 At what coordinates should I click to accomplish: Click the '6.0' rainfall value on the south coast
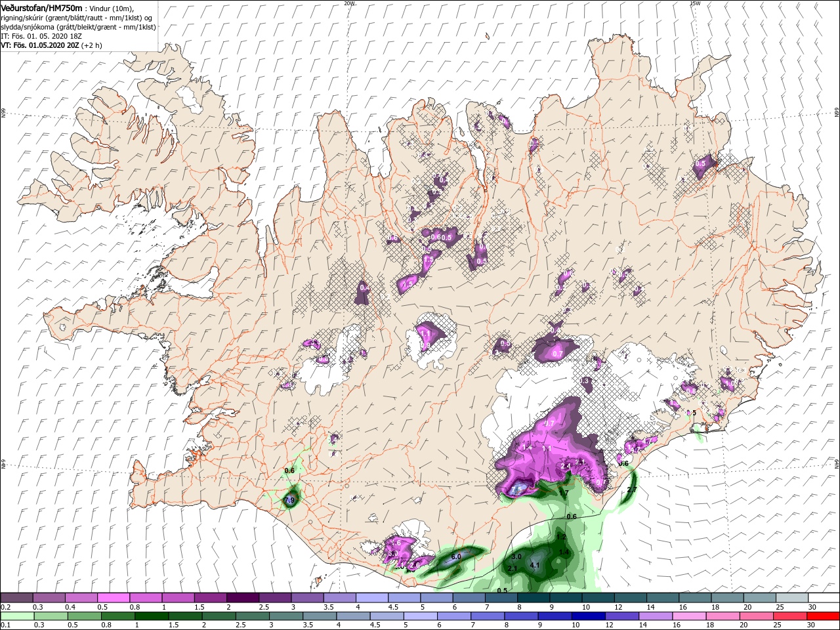click(456, 556)
